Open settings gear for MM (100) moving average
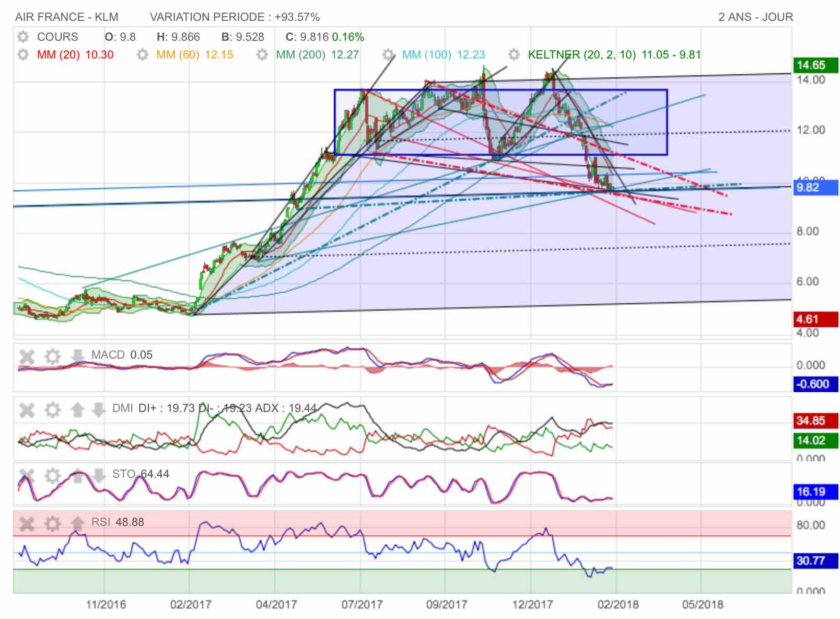840x619 pixels. [388, 55]
